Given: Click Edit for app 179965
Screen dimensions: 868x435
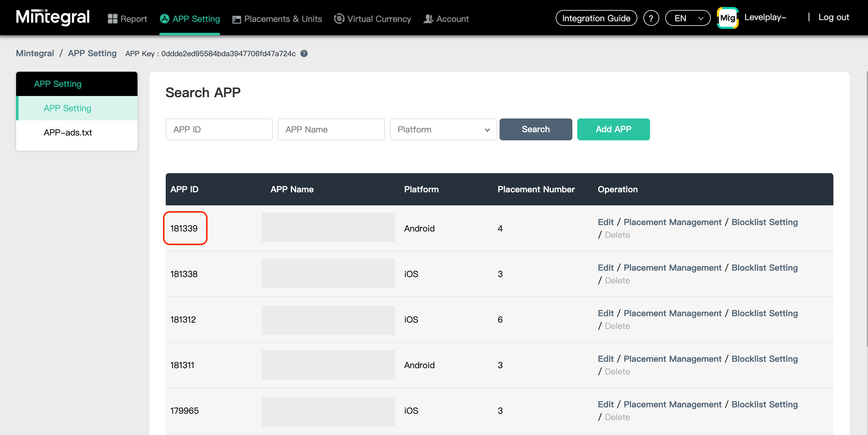Looking at the screenshot, I should [605, 404].
